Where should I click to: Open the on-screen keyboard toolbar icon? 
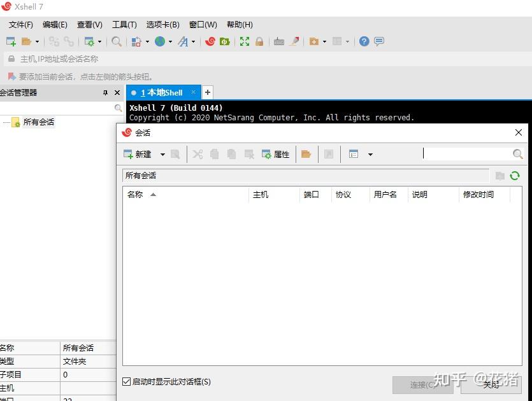[x=279, y=41]
